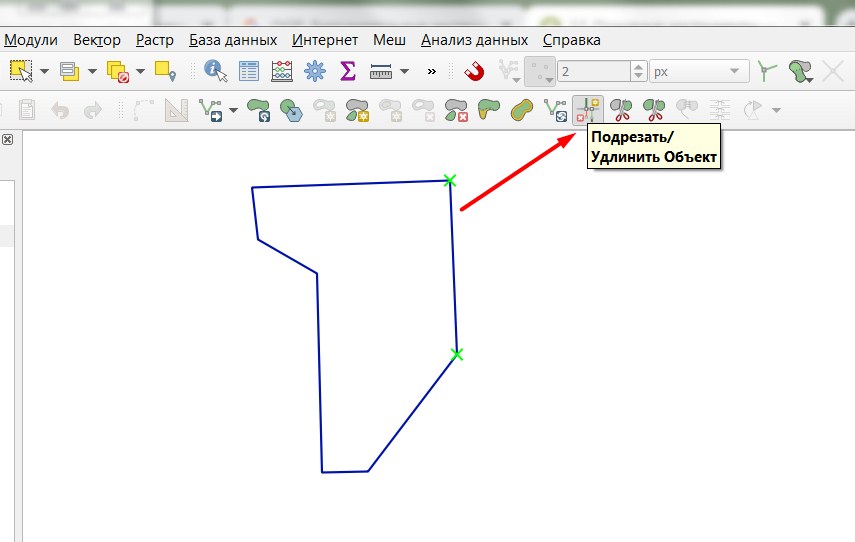The image size is (855, 542).
Task: Open the Справка menu
Action: (571, 40)
